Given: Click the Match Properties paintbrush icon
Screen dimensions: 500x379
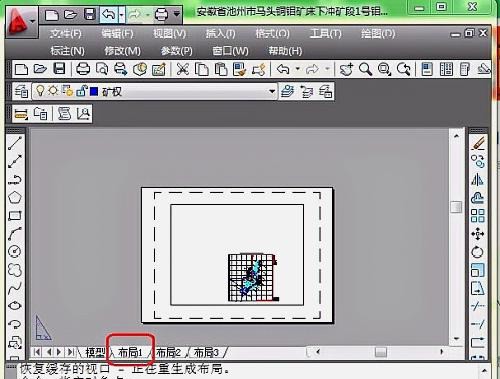Looking at the screenshot, I should 240,69.
